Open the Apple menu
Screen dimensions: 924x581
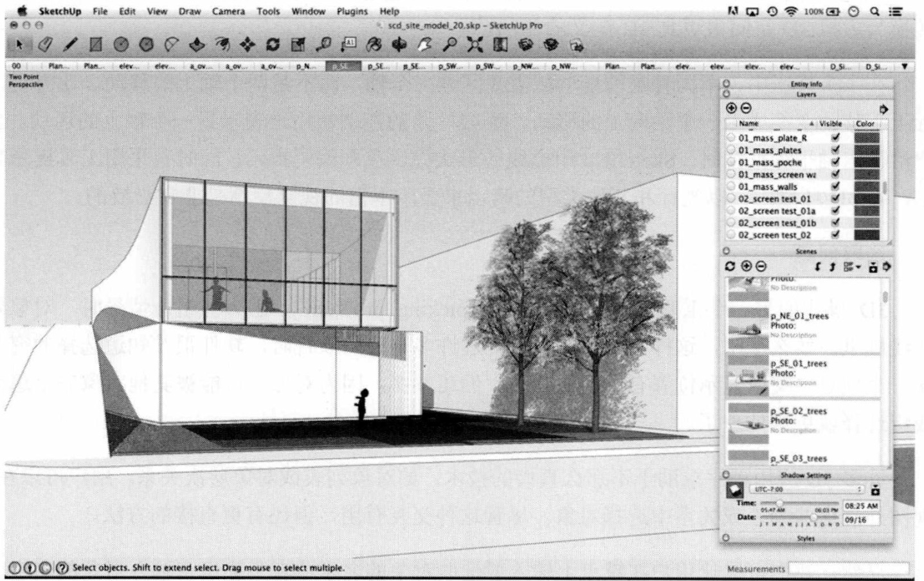[22, 11]
